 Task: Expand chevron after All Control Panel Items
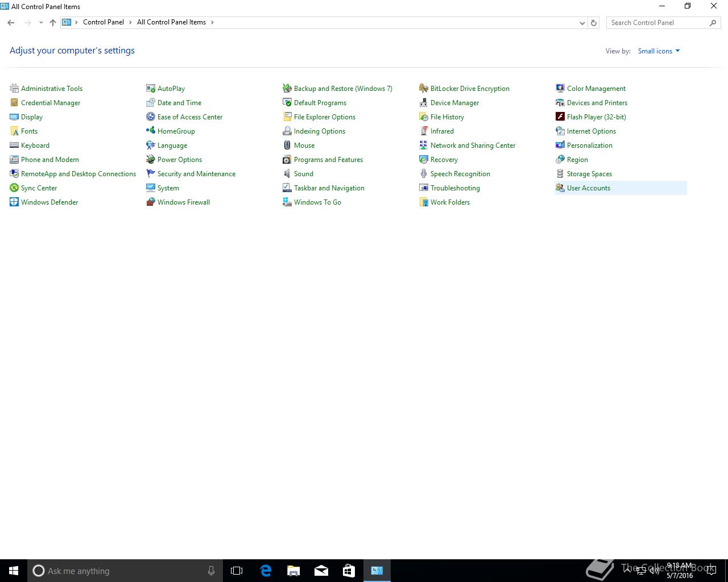click(212, 22)
